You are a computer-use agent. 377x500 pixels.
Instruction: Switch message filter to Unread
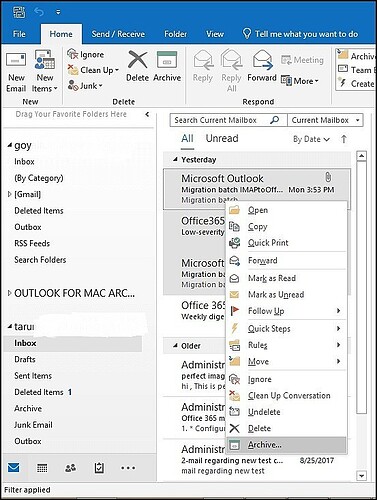222,138
